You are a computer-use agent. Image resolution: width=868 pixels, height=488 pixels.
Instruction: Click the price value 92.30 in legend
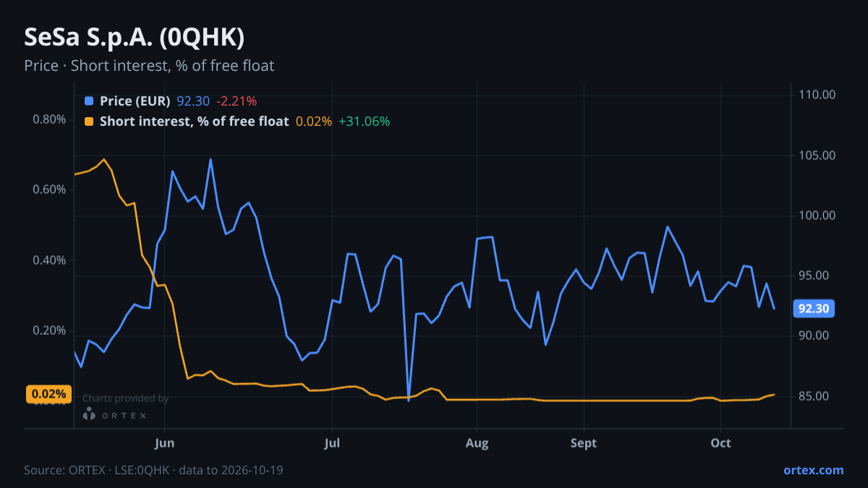pos(193,101)
